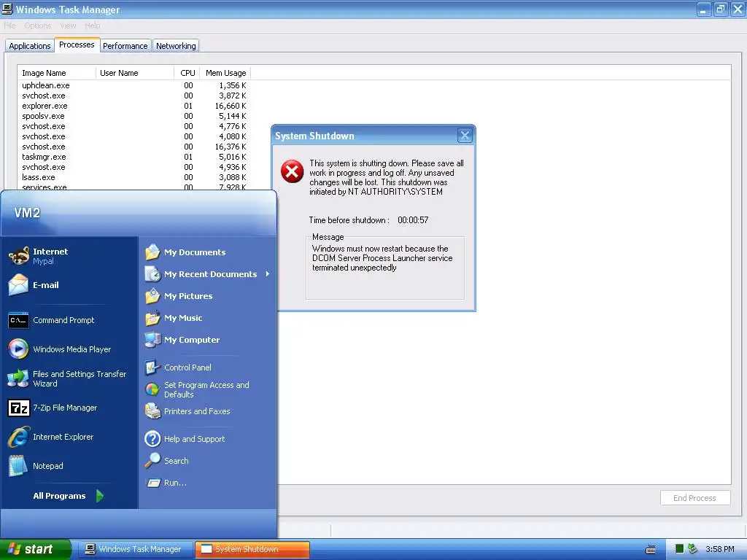Click the red error icon in System Shutdown
The height and width of the screenshot is (560, 747).
(x=292, y=171)
